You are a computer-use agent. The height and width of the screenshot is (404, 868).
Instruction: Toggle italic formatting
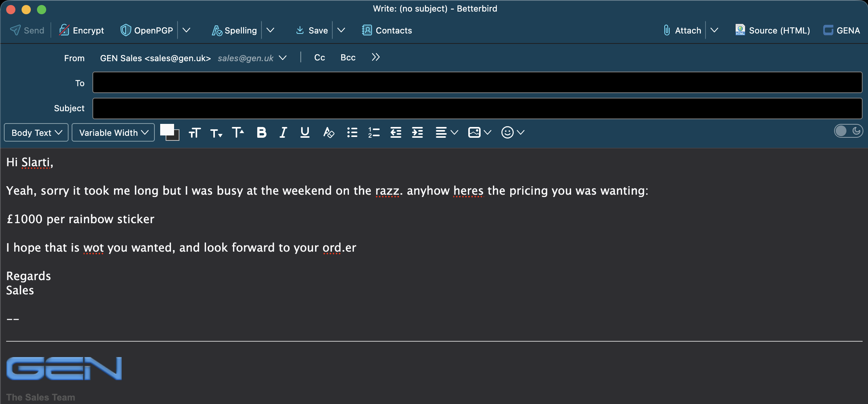point(283,133)
